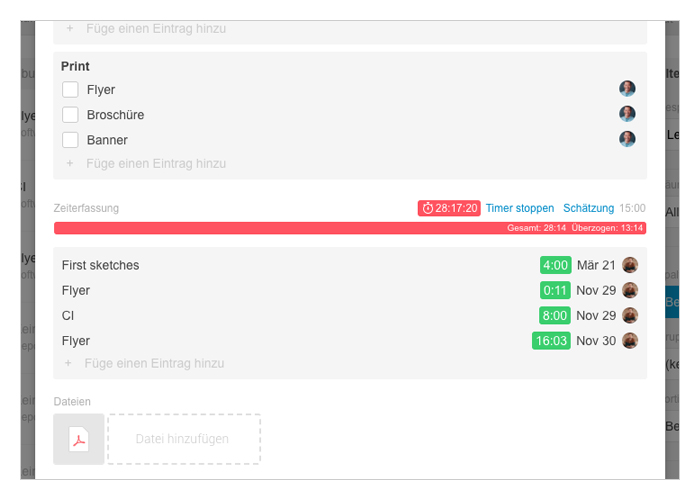This screenshot has width=700, height=500.
Task: Open assignee avatar on Flyer checklist item
Action: click(627, 89)
